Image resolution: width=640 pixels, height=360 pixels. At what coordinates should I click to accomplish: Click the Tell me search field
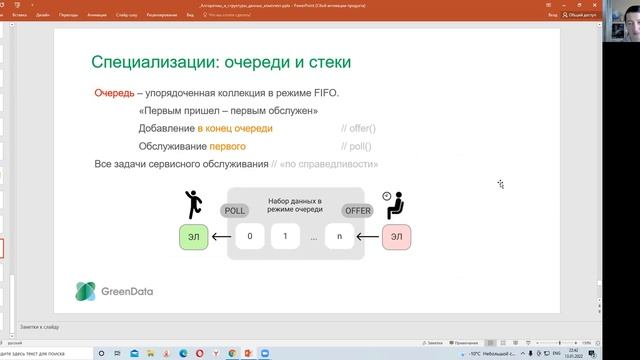click(227, 15)
